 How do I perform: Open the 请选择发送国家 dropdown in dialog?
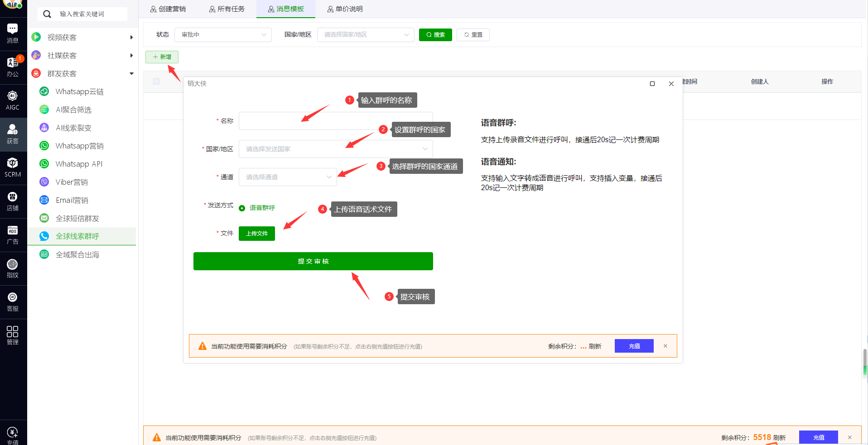pos(336,149)
